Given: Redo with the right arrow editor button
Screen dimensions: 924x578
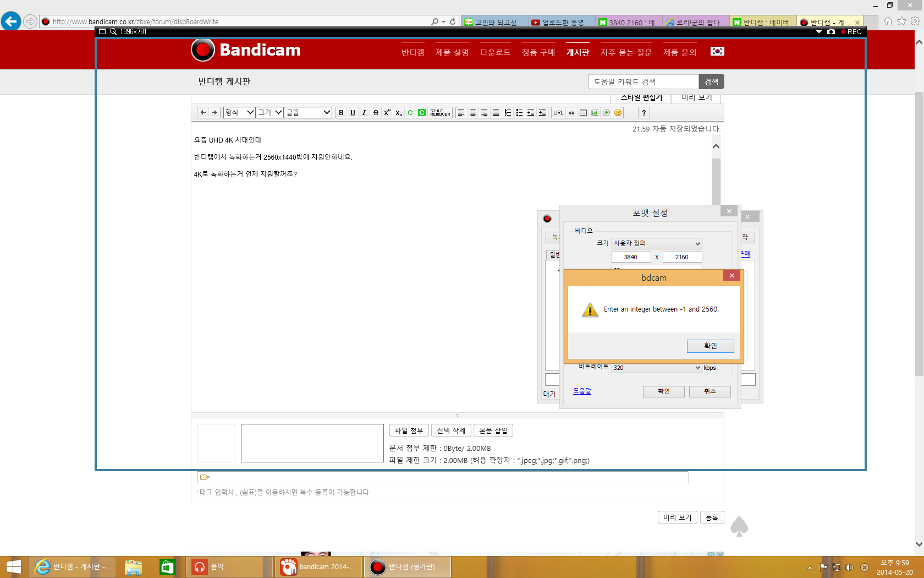Looking at the screenshot, I should click(x=215, y=112).
